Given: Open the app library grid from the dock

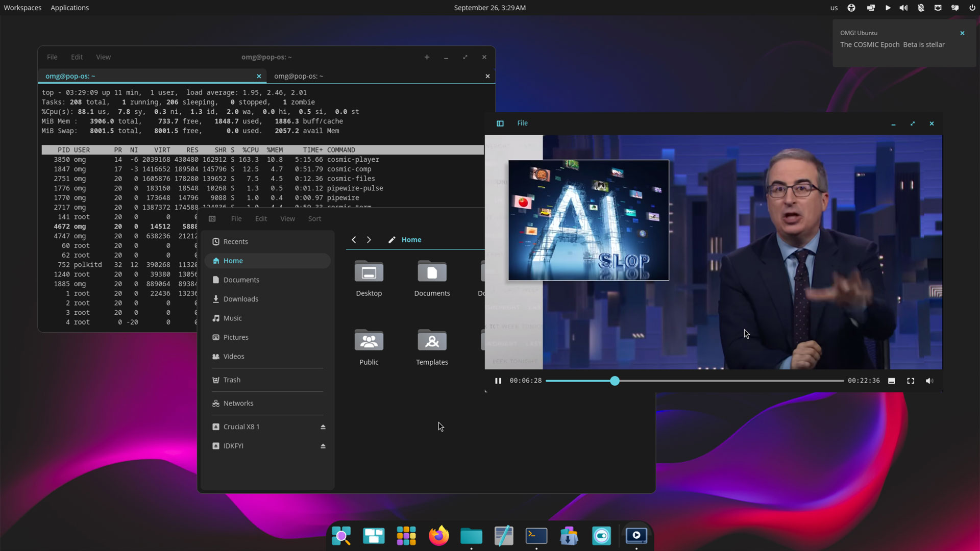Looking at the screenshot, I should (x=406, y=536).
